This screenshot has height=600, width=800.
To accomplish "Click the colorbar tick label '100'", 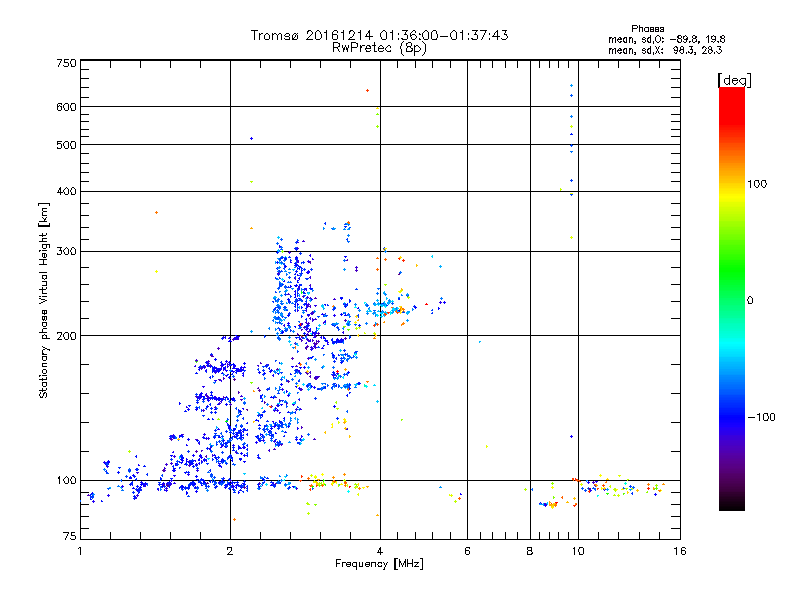I will click(757, 184).
